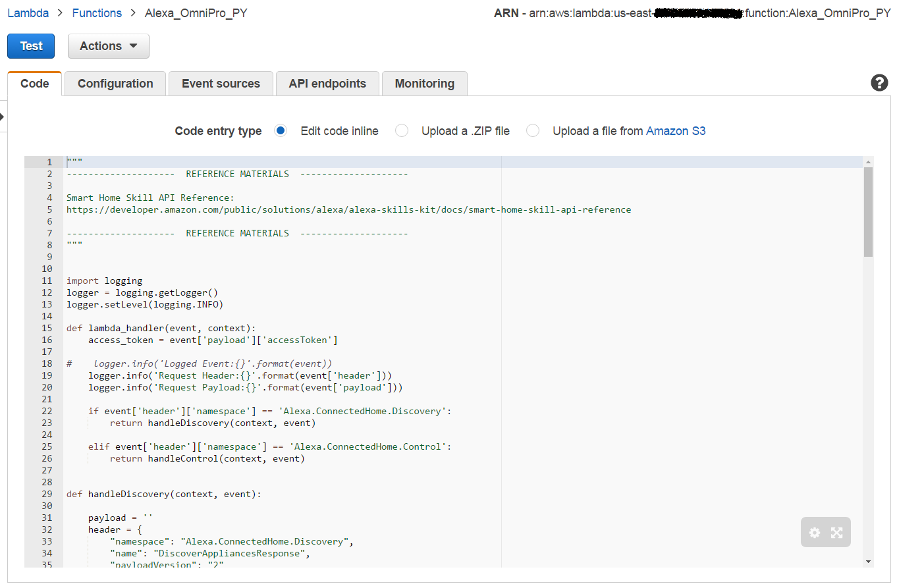Open the Monitoring tab

pyautogui.click(x=424, y=84)
